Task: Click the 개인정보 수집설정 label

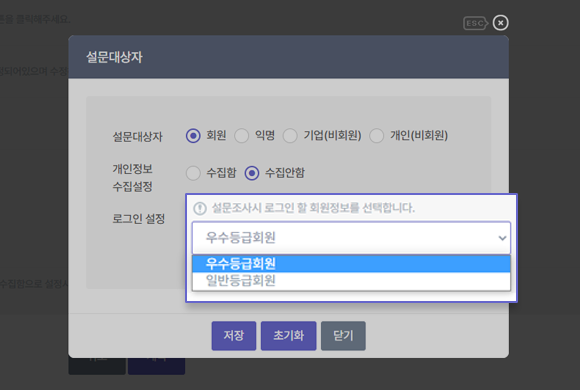Action: coord(133,178)
